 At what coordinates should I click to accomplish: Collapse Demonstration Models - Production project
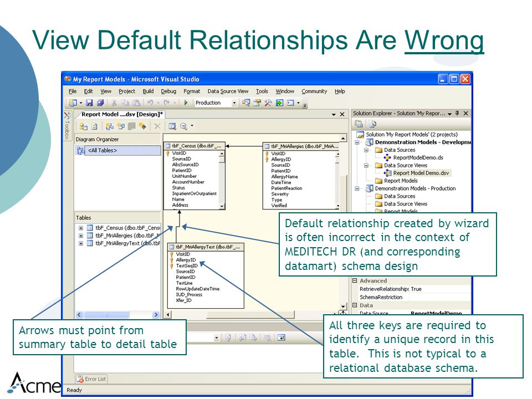click(357, 188)
